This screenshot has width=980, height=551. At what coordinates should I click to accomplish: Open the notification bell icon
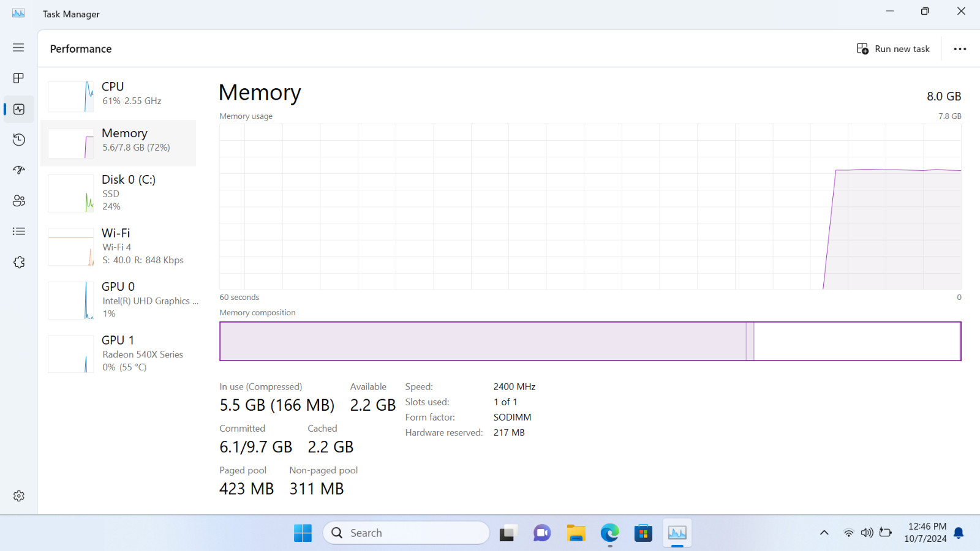pyautogui.click(x=959, y=533)
